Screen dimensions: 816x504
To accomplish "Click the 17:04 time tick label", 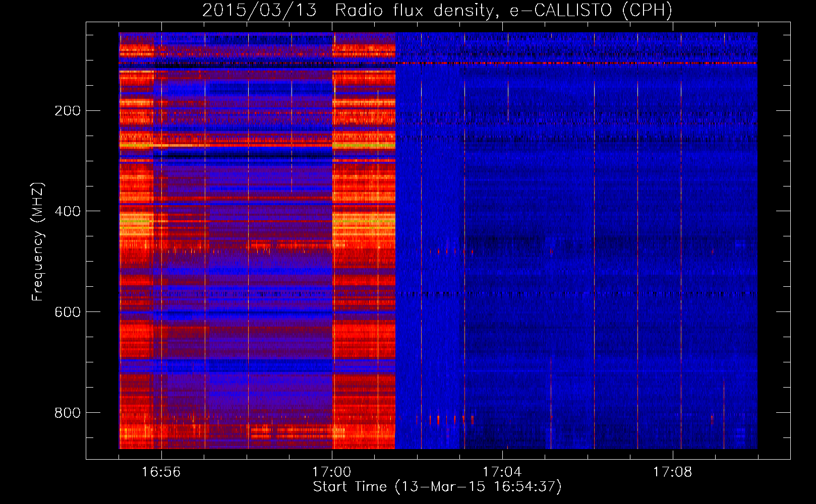I will tap(502, 472).
